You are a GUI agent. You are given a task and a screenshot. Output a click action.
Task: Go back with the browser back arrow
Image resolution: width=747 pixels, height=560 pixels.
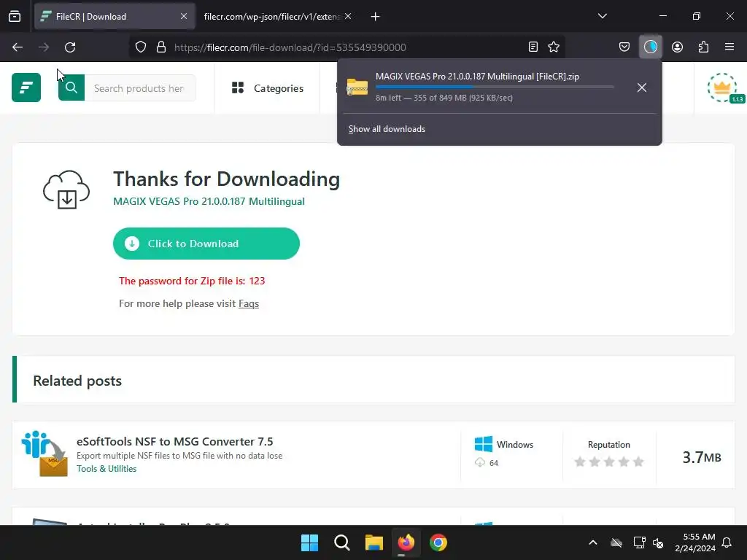pyautogui.click(x=18, y=47)
